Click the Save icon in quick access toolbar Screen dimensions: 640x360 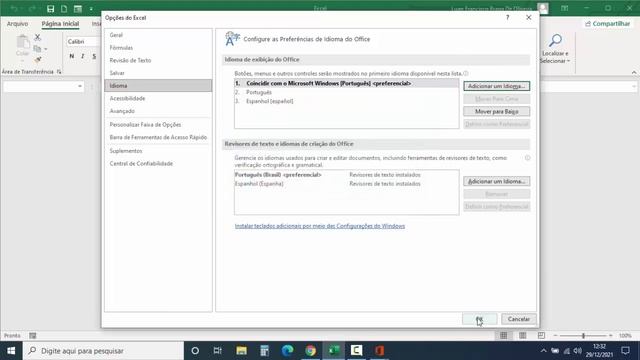[x=51, y=9]
